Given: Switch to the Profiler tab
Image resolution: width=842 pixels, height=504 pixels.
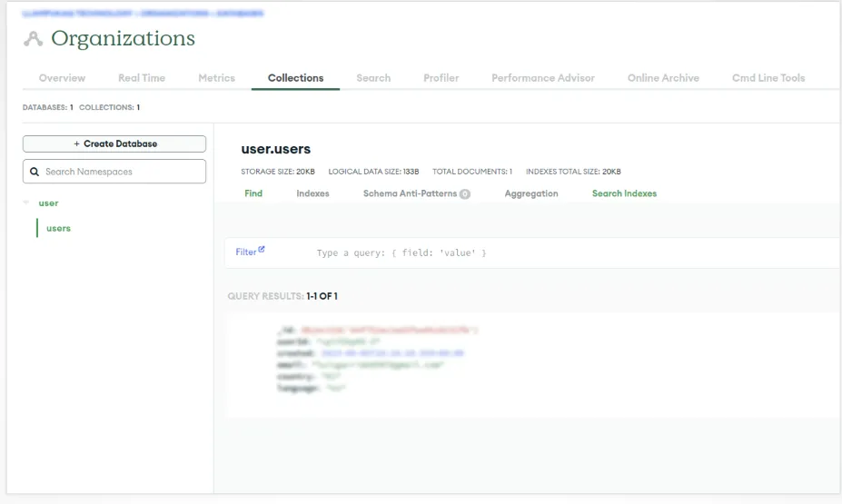Looking at the screenshot, I should pyautogui.click(x=441, y=78).
